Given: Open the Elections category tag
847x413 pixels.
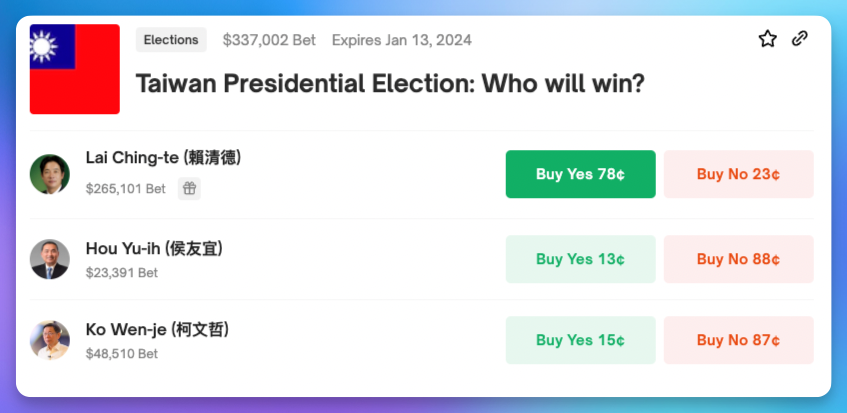Looking at the screenshot, I should point(171,40).
